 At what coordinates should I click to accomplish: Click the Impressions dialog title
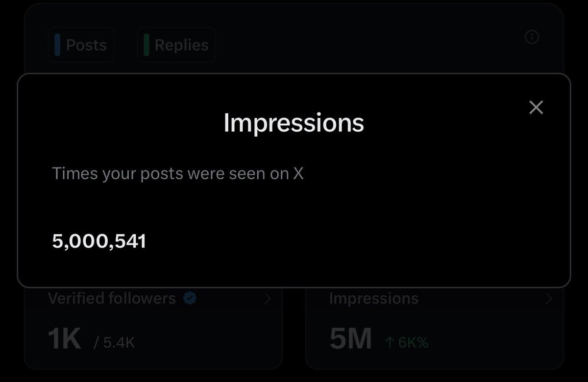pos(294,123)
